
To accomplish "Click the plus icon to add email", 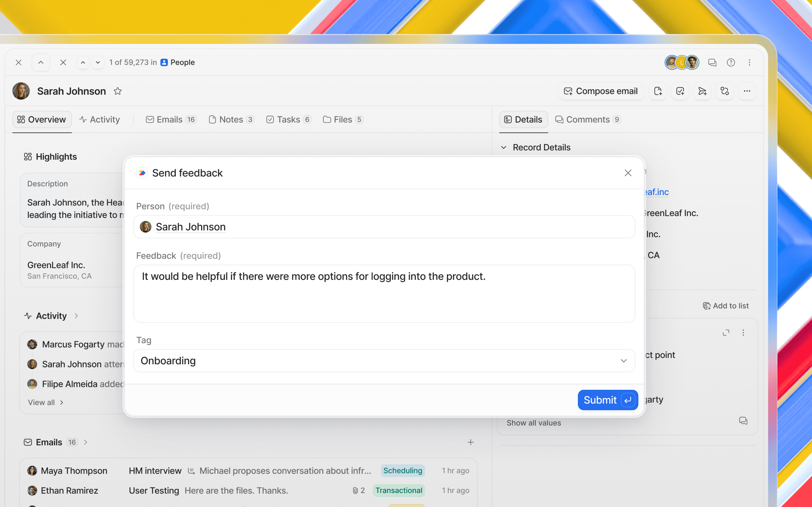I will (471, 442).
